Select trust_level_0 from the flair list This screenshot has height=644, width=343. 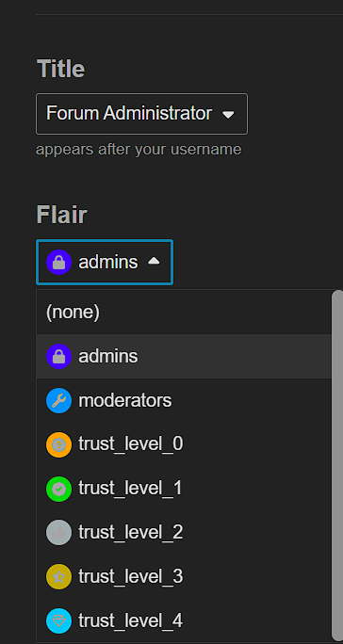click(x=184, y=444)
